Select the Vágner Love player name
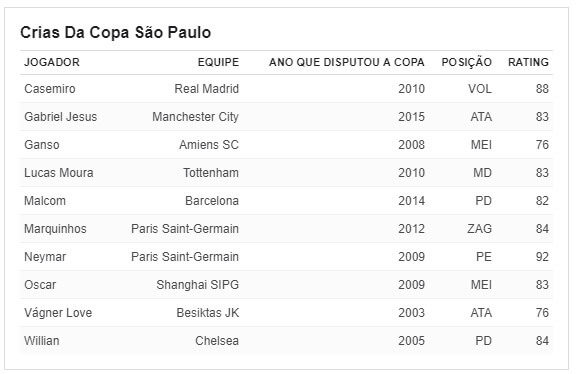Image resolution: width=577 pixels, height=374 pixels. (x=58, y=313)
